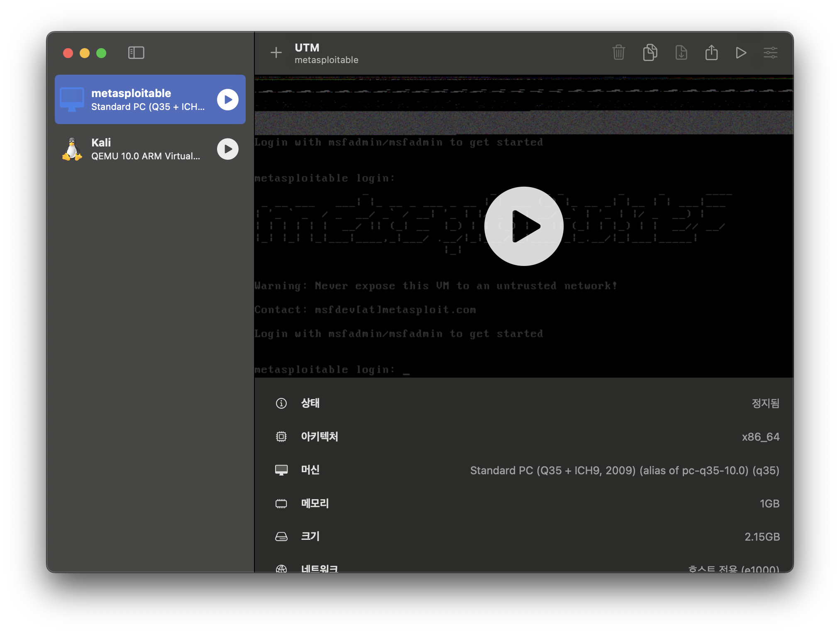Screen dimensions: 840x634
Task: Click the large play button on the VM preview
Action: pos(524,226)
